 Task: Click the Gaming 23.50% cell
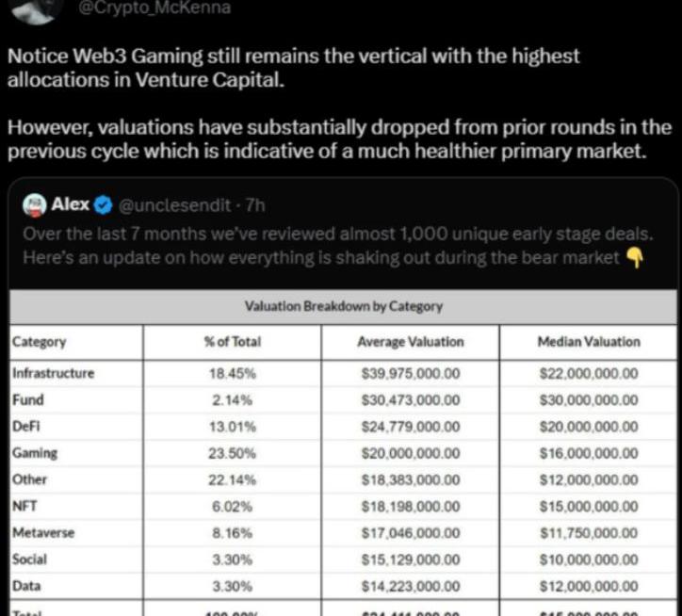[x=233, y=453]
